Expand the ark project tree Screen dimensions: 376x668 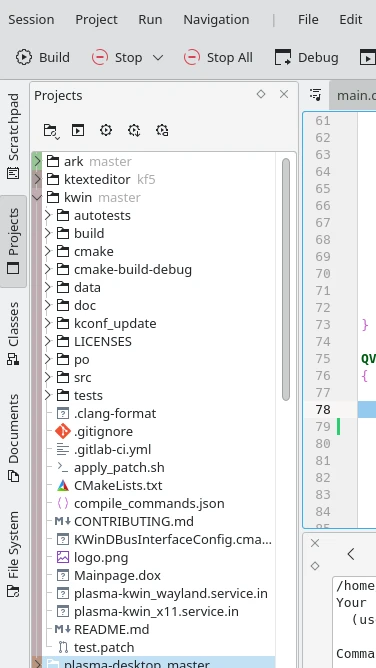coord(37,161)
